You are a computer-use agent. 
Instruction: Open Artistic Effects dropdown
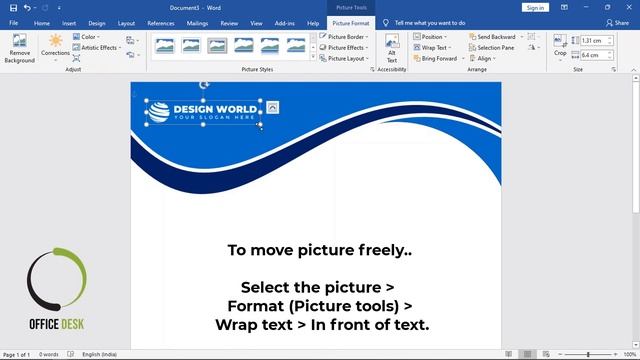[x=97, y=48]
